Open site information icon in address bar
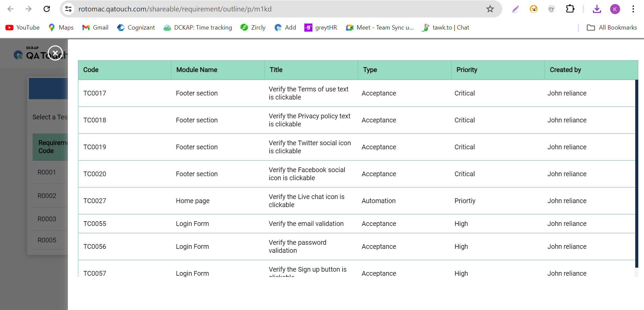 click(x=69, y=9)
